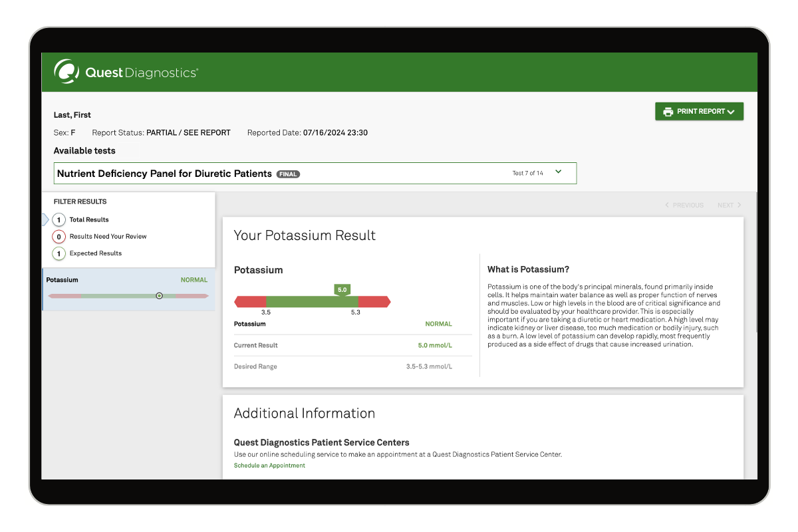Viewport: 798px width, 532px height.
Task: Click the Additional Information heading
Action: 305,414
